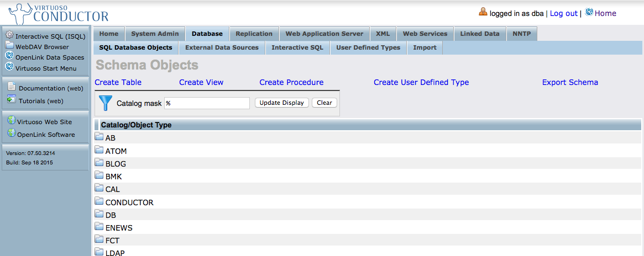Viewport: 644px width, 256px height.
Task: Select the SQL Database Objects subtab
Action: [x=135, y=47]
